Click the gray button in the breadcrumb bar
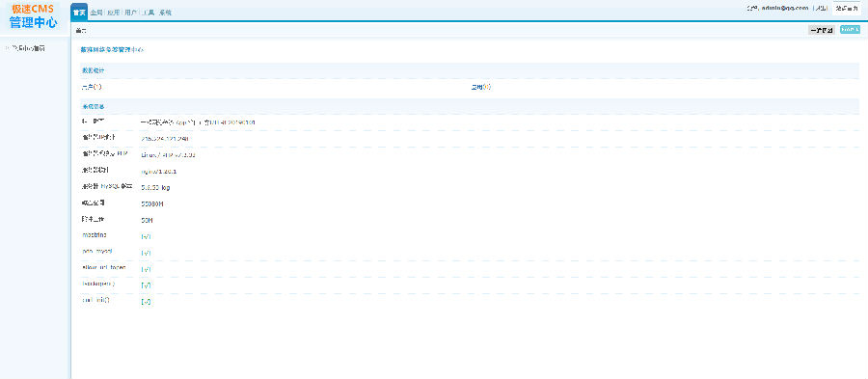 822,30
